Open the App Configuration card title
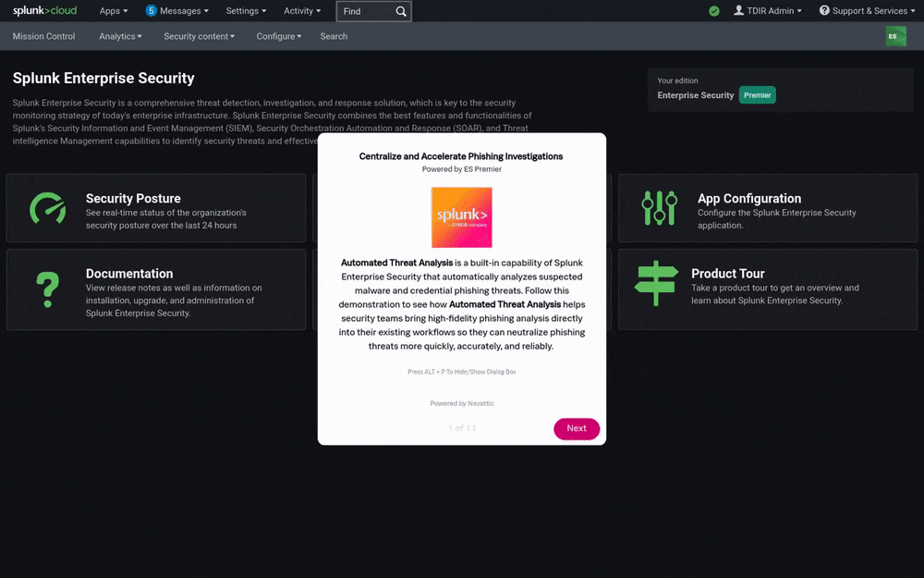 click(749, 199)
